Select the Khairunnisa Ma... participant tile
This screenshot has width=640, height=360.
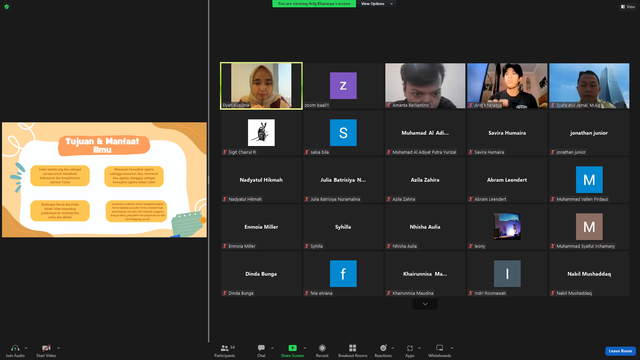click(x=425, y=273)
